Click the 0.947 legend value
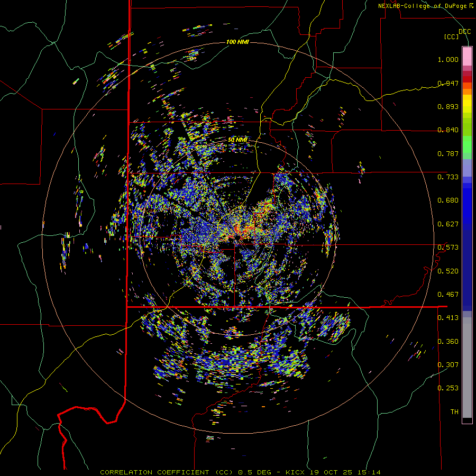 [x=448, y=83]
